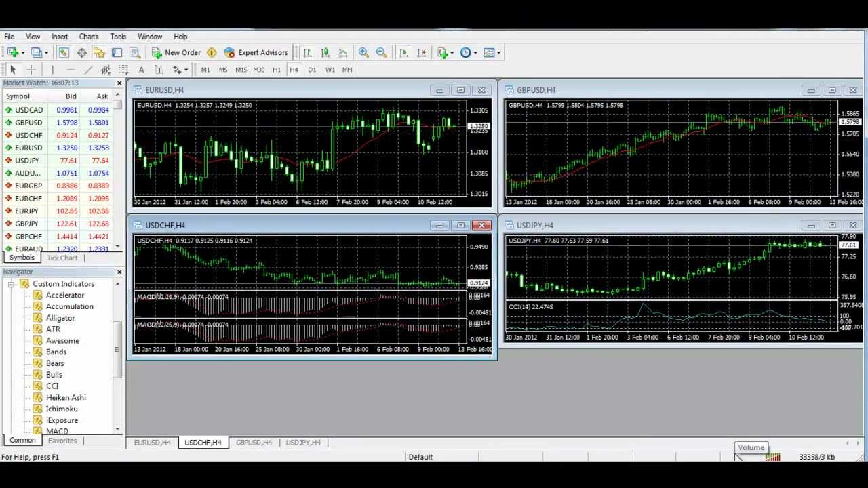
Task: Select the Vertical Line drawing tool
Action: (52, 70)
